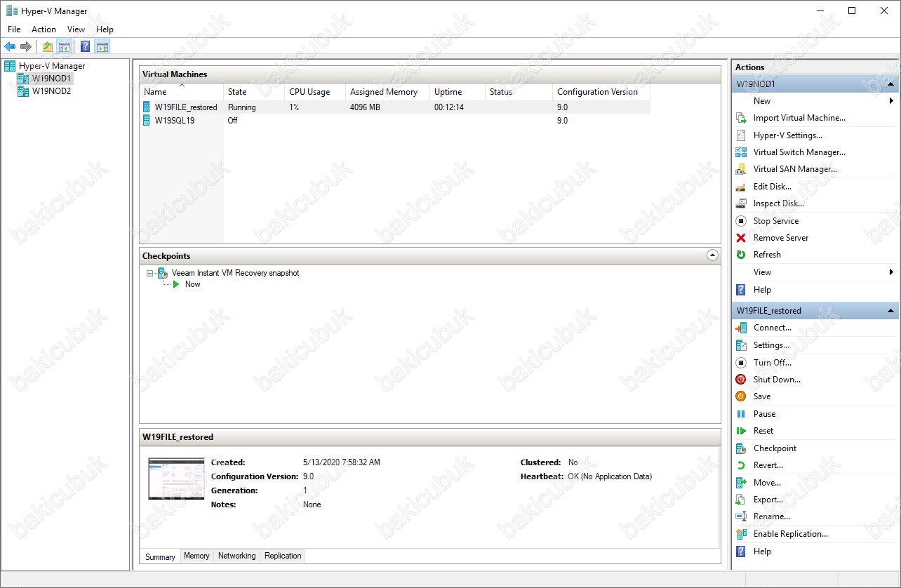This screenshot has width=901, height=588.
Task: Select the Veeam Instant VM Recovery snapshot
Action: click(x=235, y=274)
